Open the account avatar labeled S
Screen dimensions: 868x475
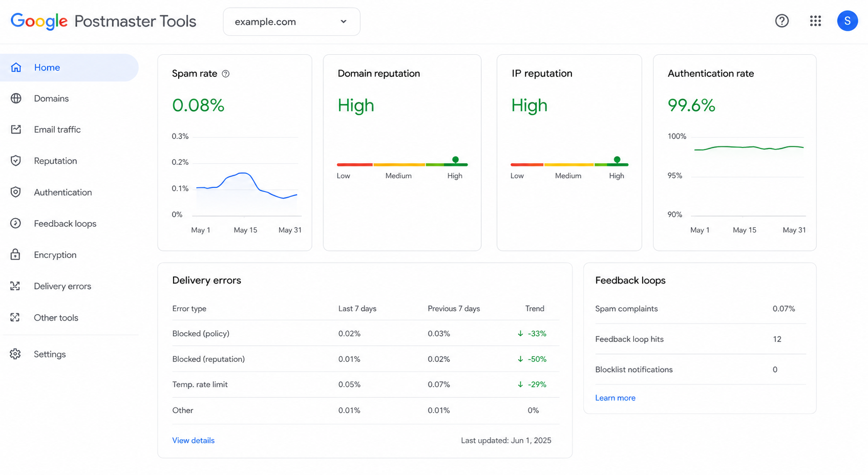(x=848, y=21)
